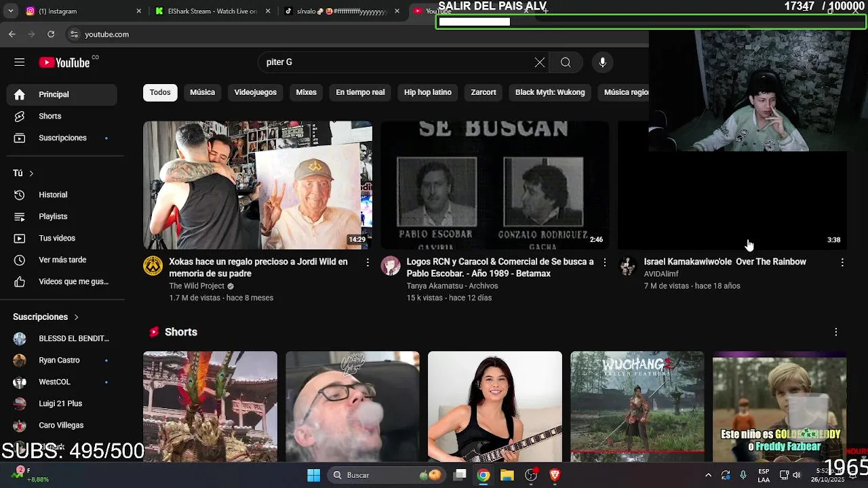Show hidden system tray icons
This screenshot has width=868, height=488.
[x=708, y=475]
